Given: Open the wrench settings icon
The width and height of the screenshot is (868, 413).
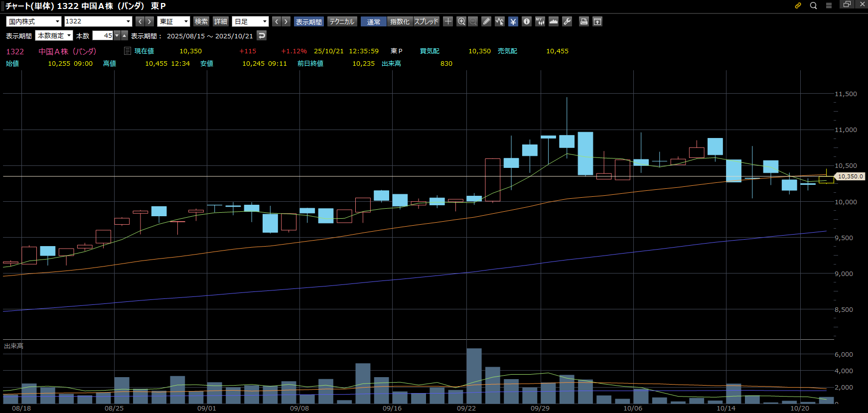Looking at the screenshot, I should click(x=567, y=21).
